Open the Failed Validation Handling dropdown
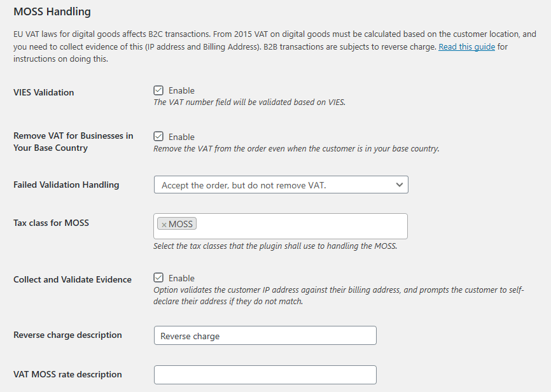 (x=281, y=185)
